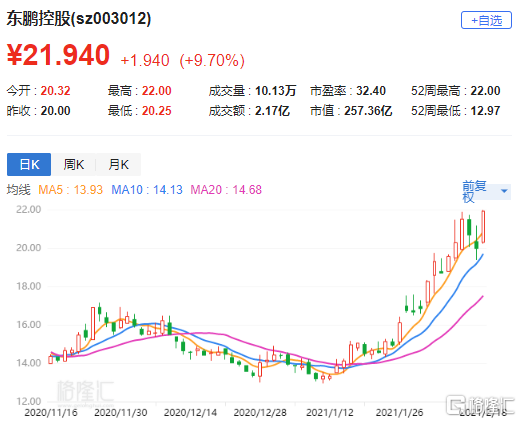Image resolution: width=521 pixels, height=422 pixels.
Task: Click the 成交额 value 2.17亿
Action: click(272, 111)
